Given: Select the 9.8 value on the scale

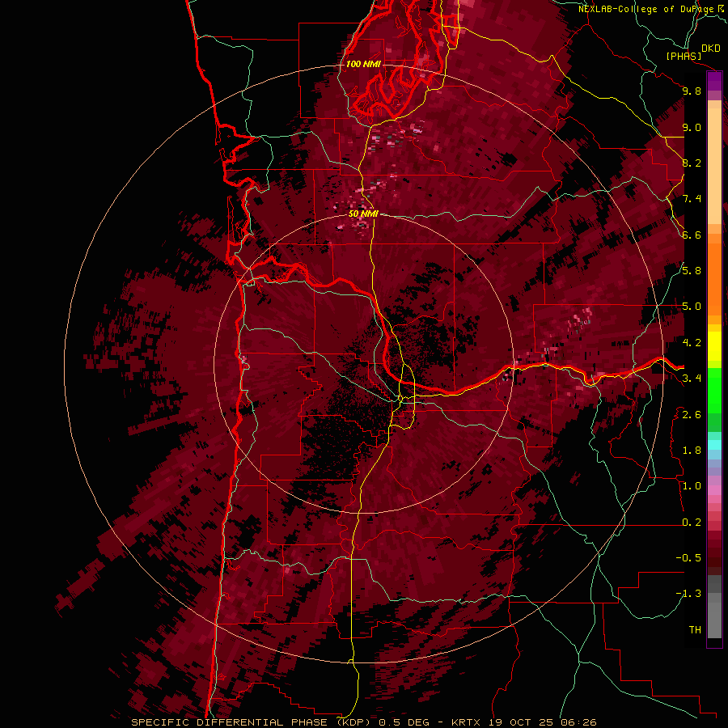Looking at the screenshot, I should tap(692, 91).
